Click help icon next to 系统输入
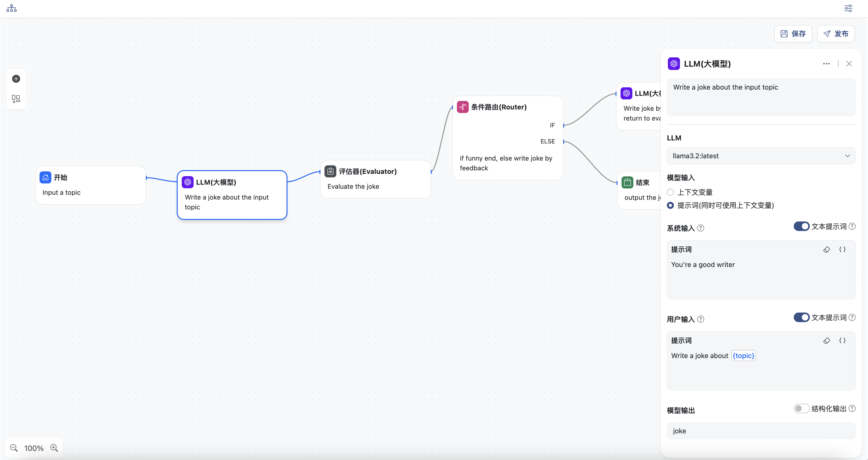 701,228
